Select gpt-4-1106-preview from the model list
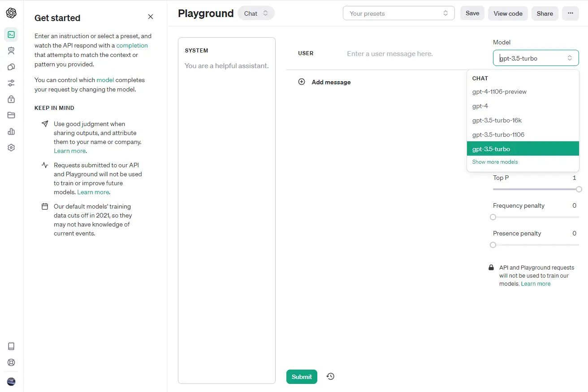Image resolution: width=588 pixels, height=392 pixels. [x=523, y=91]
